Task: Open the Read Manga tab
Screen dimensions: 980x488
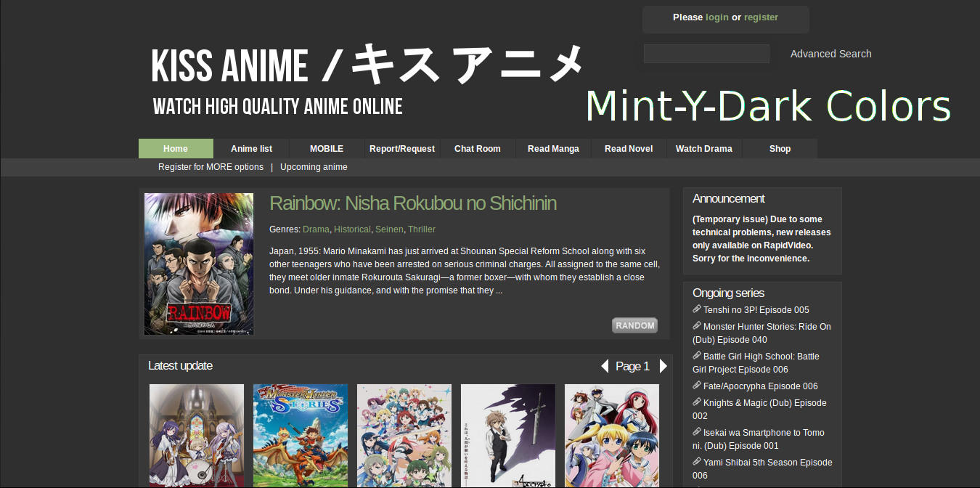Action: 553,148
